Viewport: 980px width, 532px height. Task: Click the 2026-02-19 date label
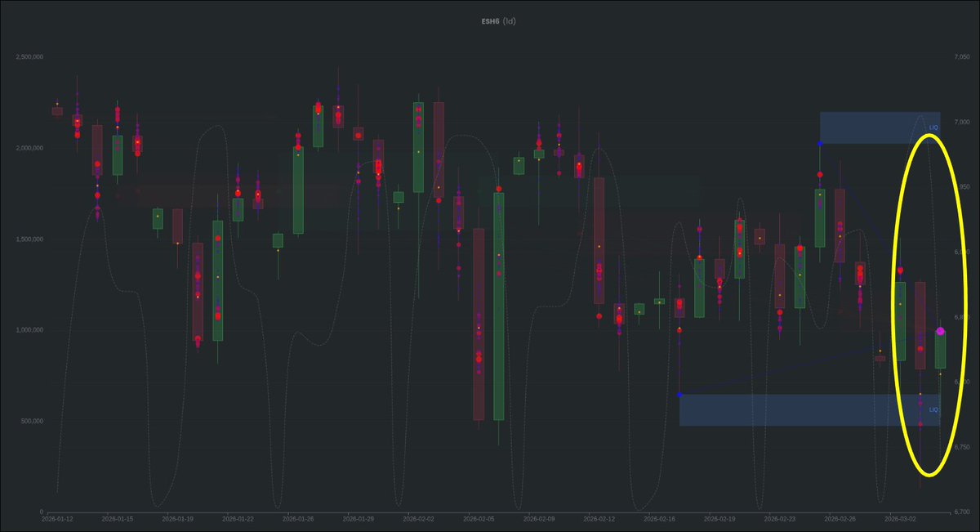[718, 518]
